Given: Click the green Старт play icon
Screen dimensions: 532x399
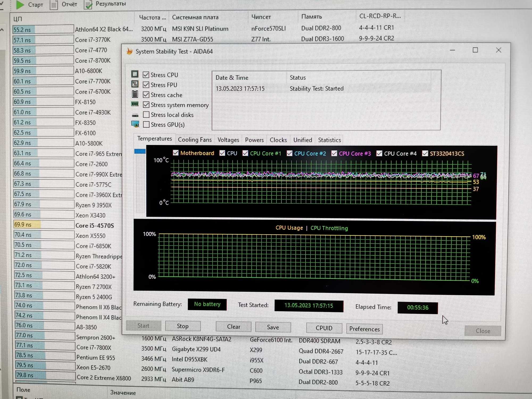Looking at the screenshot, I should tap(20, 4).
